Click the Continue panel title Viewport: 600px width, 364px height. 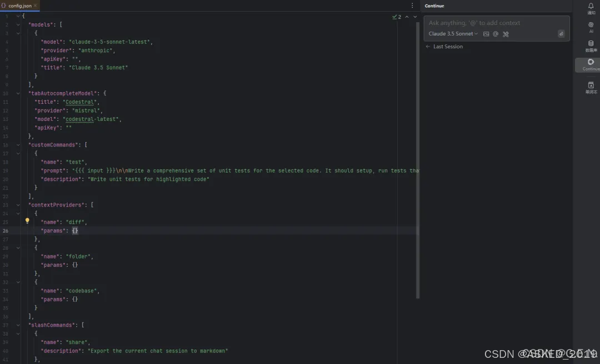click(434, 6)
